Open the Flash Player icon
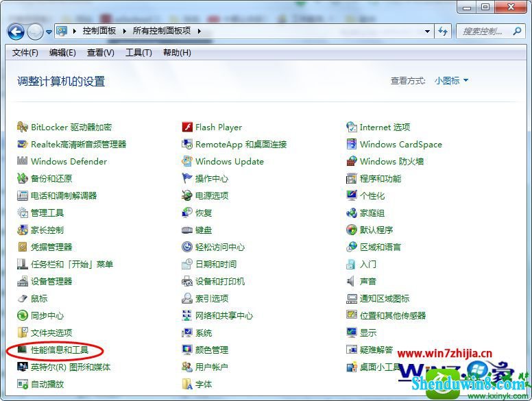The image size is (532, 401). pyautogui.click(x=187, y=127)
